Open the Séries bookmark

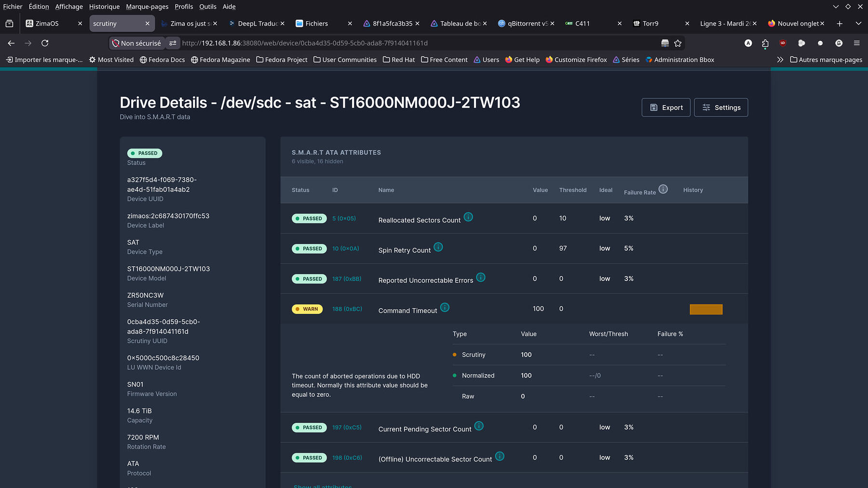coord(626,60)
